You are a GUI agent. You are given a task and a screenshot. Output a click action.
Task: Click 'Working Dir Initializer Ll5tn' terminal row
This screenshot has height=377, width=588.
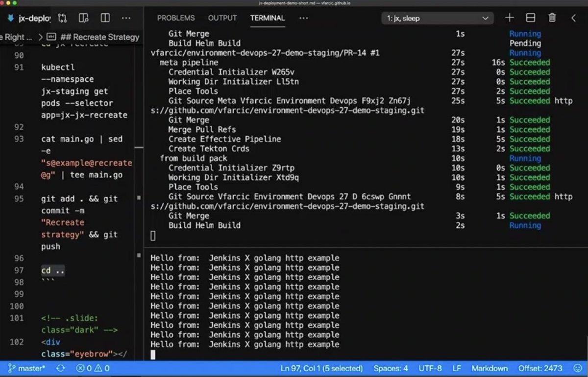[233, 82]
